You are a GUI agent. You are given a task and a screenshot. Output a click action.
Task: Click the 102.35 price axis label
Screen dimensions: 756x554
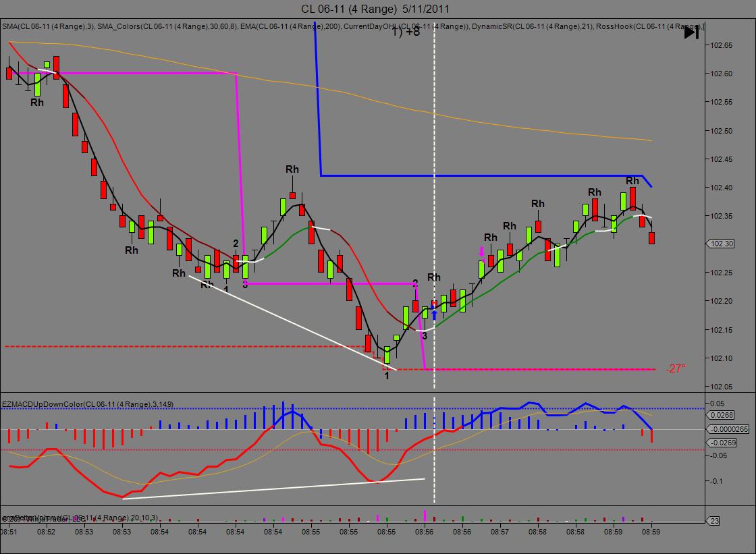722,216
